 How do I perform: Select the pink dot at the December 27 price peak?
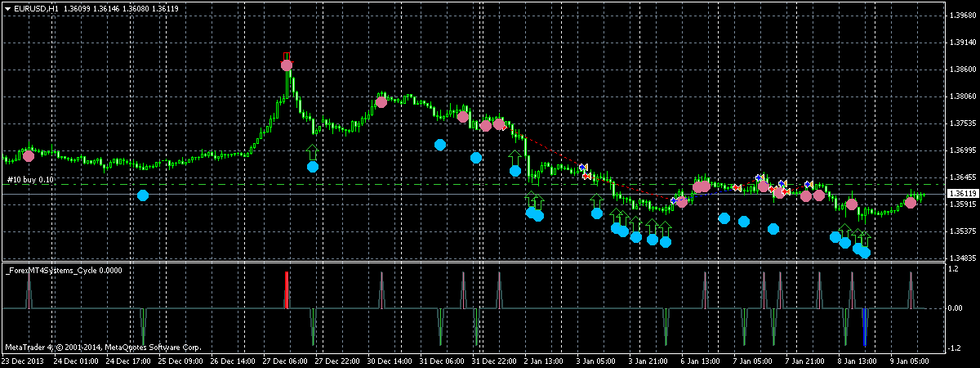pyautogui.click(x=287, y=65)
